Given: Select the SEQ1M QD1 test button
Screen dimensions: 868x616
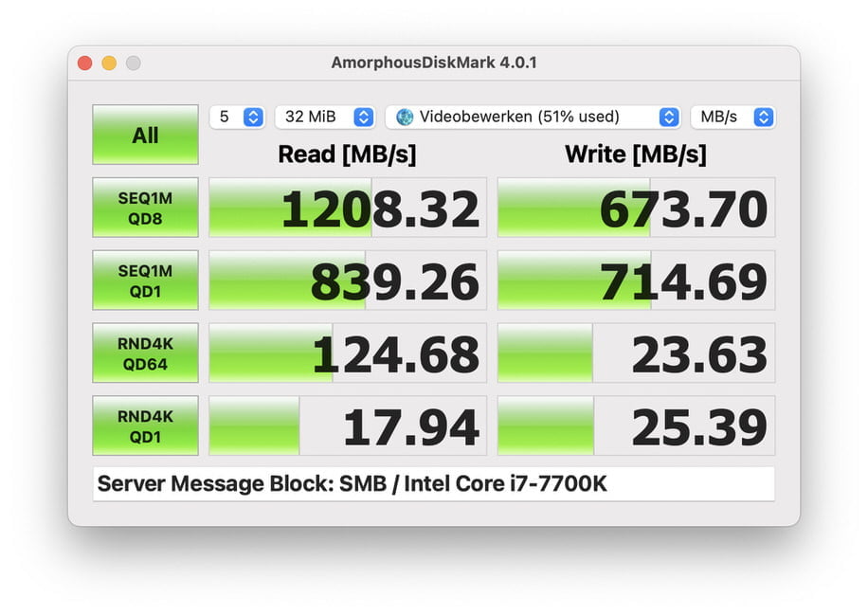Looking at the screenshot, I should [144, 280].
